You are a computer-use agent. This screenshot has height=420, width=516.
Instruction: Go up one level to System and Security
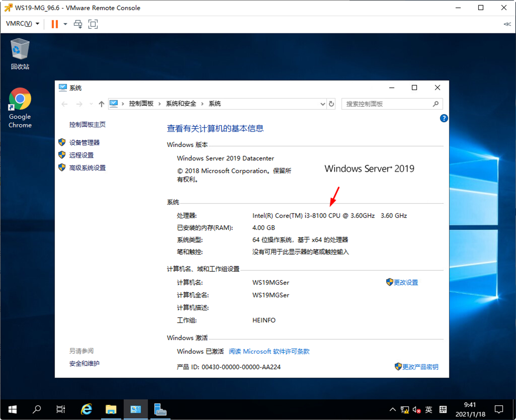point(101,104)
